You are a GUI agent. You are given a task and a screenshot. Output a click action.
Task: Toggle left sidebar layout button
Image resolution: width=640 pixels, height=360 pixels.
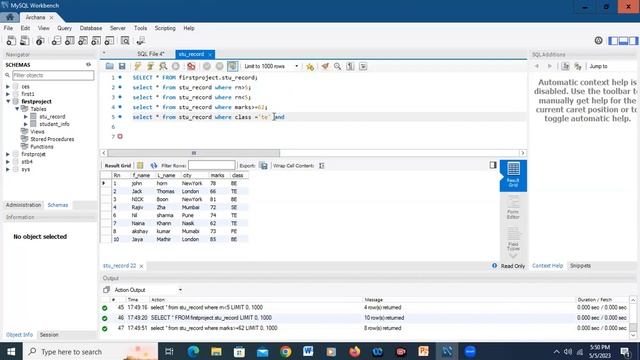613,40
